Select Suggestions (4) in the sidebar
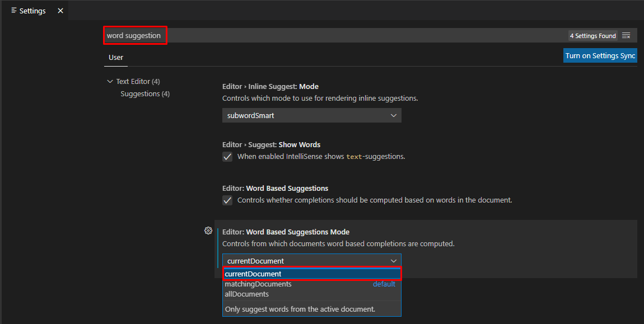644x324 pixels. coord(144,93)
